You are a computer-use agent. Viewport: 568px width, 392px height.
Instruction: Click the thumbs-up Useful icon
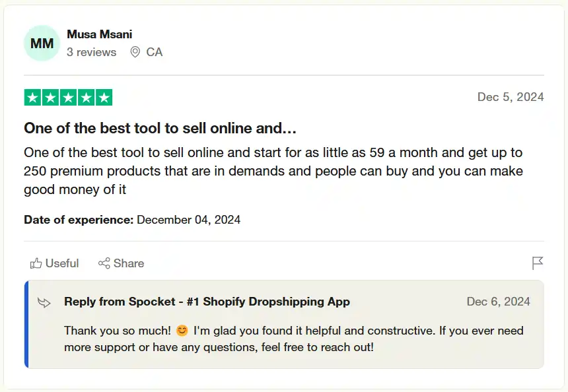(x=36, y=263)
